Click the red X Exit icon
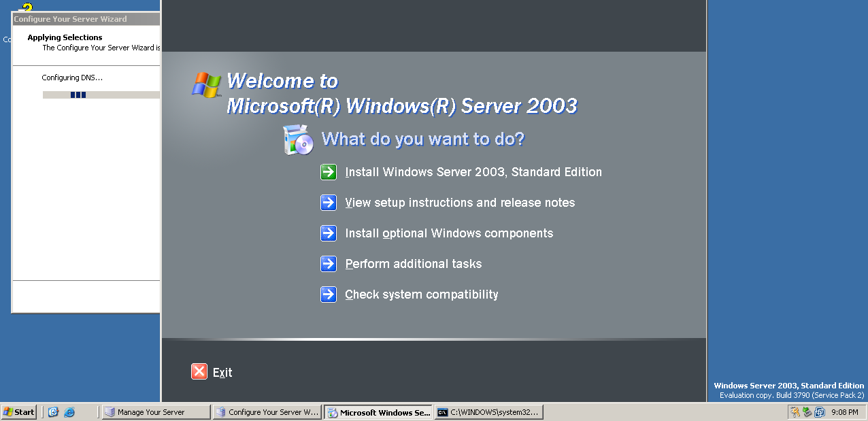 [x=199, y=371]
